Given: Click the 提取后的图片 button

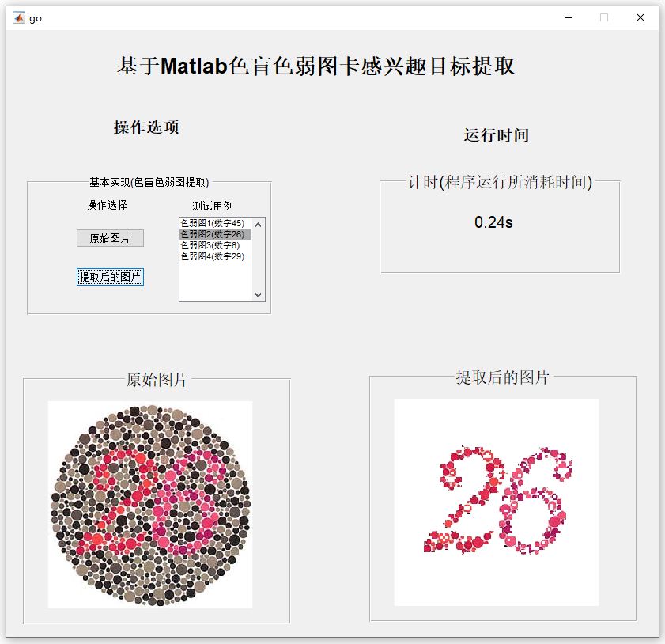Looking at the screenshot, I should click(110, 277).
